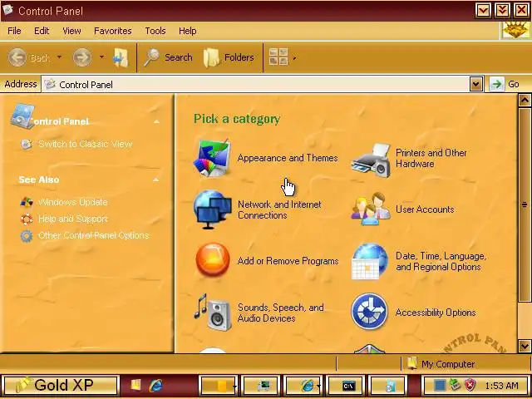The width and height of the screenshot is (532, 399).
Task: Click the Appearance and Themes text link
Action: (288, 158)
